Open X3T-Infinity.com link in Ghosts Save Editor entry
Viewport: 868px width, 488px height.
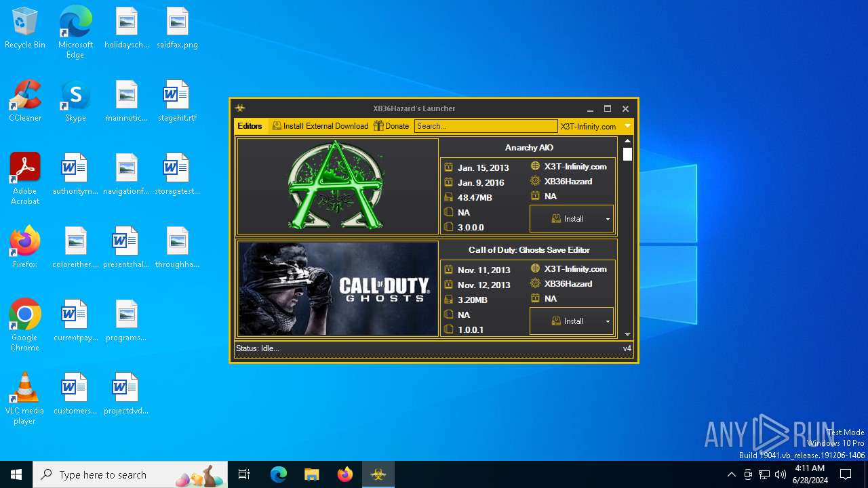(x=575, y=269)
